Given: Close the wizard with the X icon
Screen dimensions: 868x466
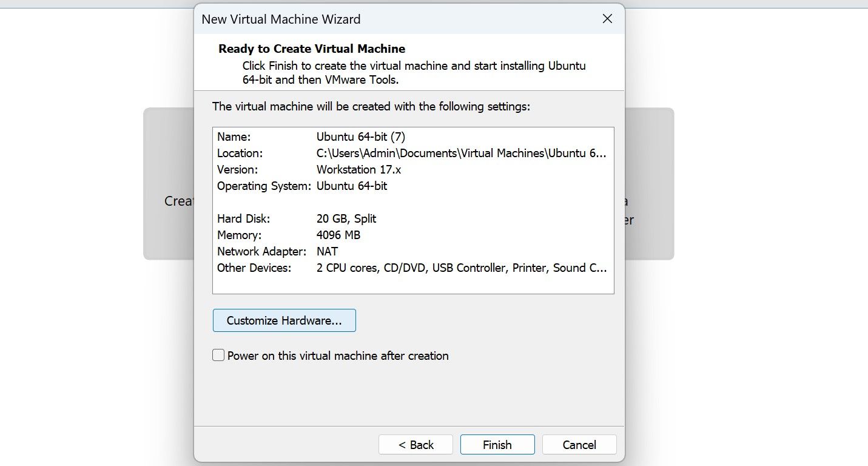Looking at the screenshot, I should tap(607, 19).
